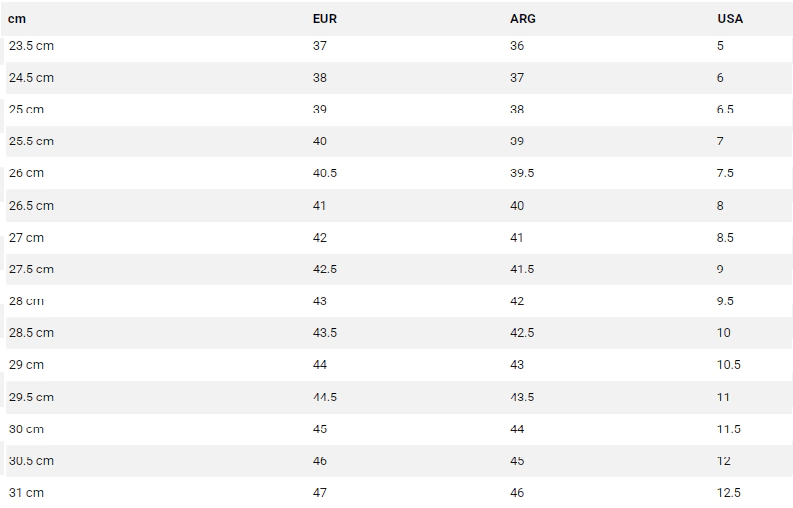
Task: Select the 28 cm row label
Action: coord(26,301)
